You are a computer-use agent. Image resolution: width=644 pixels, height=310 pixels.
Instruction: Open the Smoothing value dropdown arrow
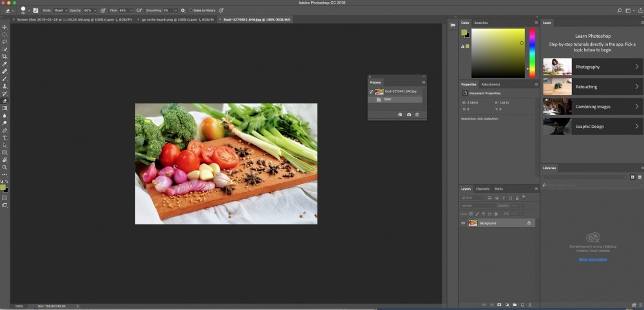(176, 10)
